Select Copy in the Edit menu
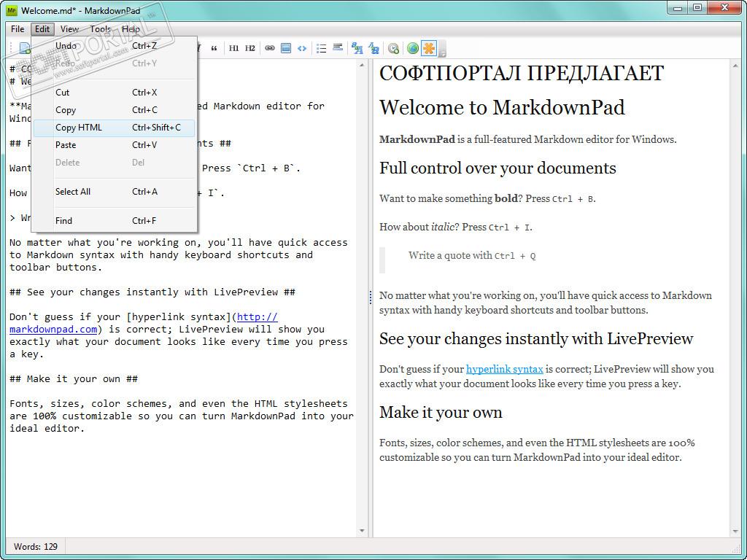747x560 pixels. [115, 110]
